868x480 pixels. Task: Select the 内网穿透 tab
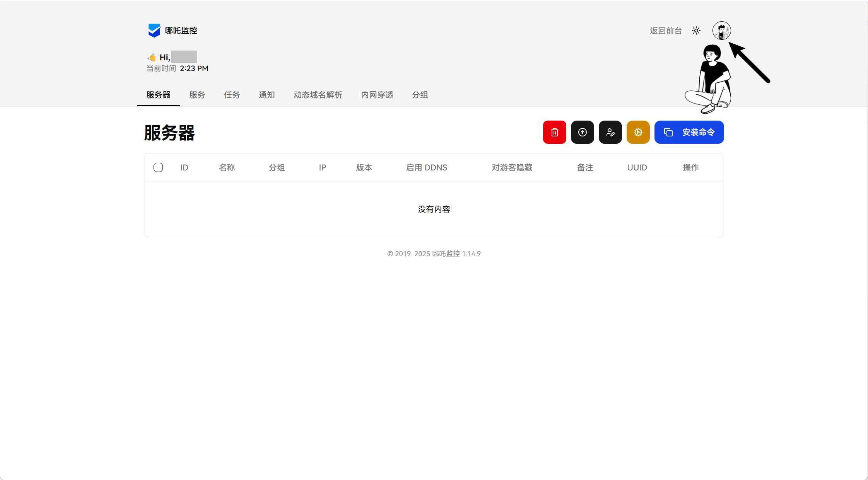[x=377, y=95]
